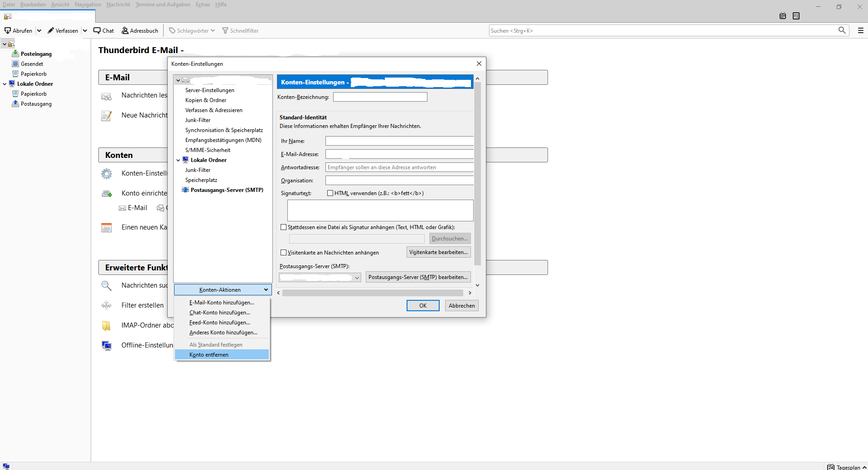Viewport: 868px width, 470px height.
Task: Click the Nachrichten lesen envelope icon
Action: pos(107,96)
